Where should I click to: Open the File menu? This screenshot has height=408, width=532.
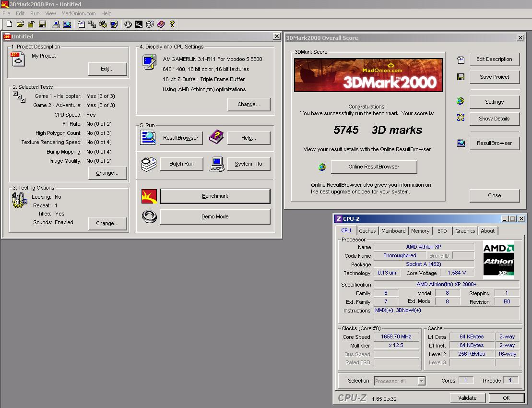pos(6,13)
